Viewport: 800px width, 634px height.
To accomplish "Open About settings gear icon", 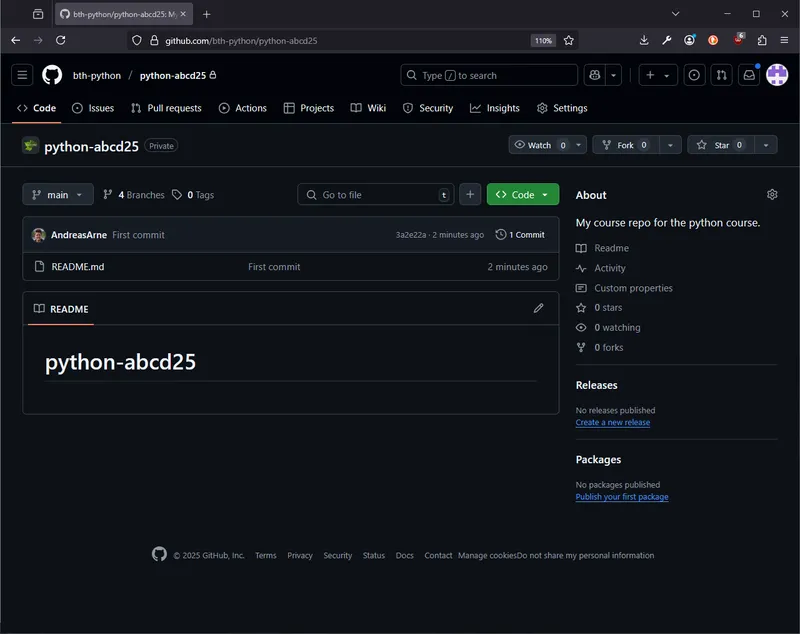I will tap(772, 194).
